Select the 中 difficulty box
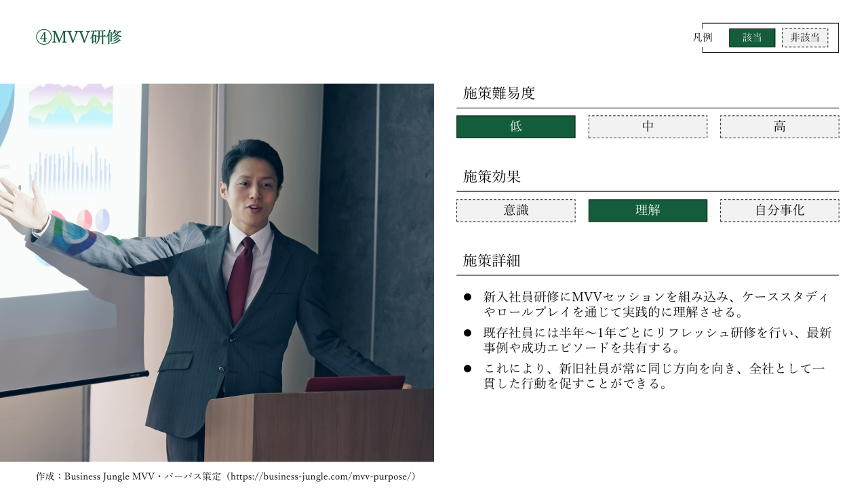The height and width of the screenshot is (488, 868). 648,127
